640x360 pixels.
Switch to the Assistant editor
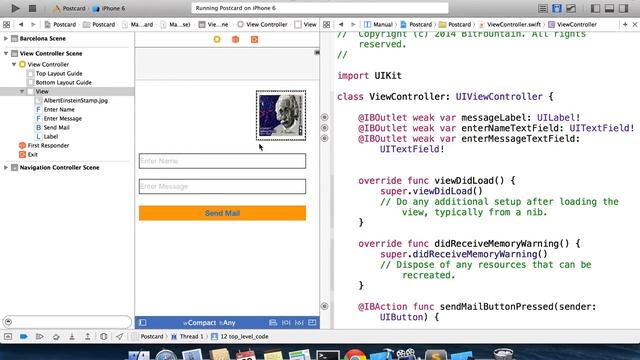(x=557, y=8)
